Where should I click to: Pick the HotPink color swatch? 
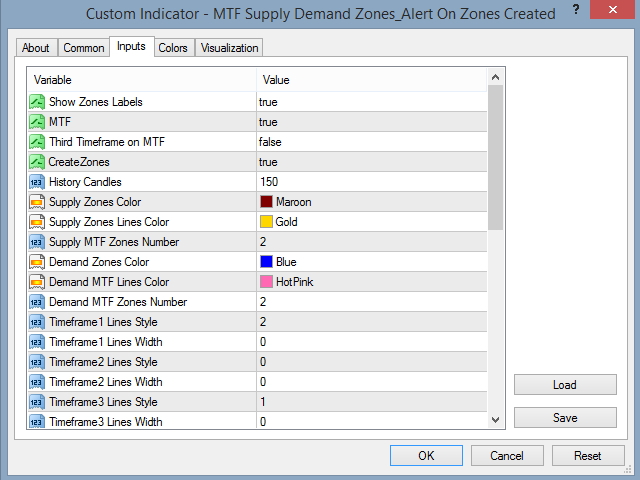pyautogui.click(x=267, y=282)
